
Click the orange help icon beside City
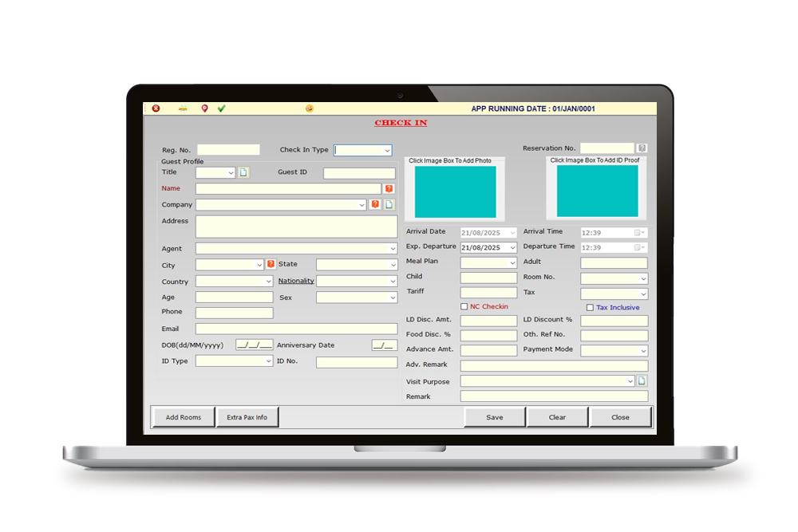click(x=271, y=264)
